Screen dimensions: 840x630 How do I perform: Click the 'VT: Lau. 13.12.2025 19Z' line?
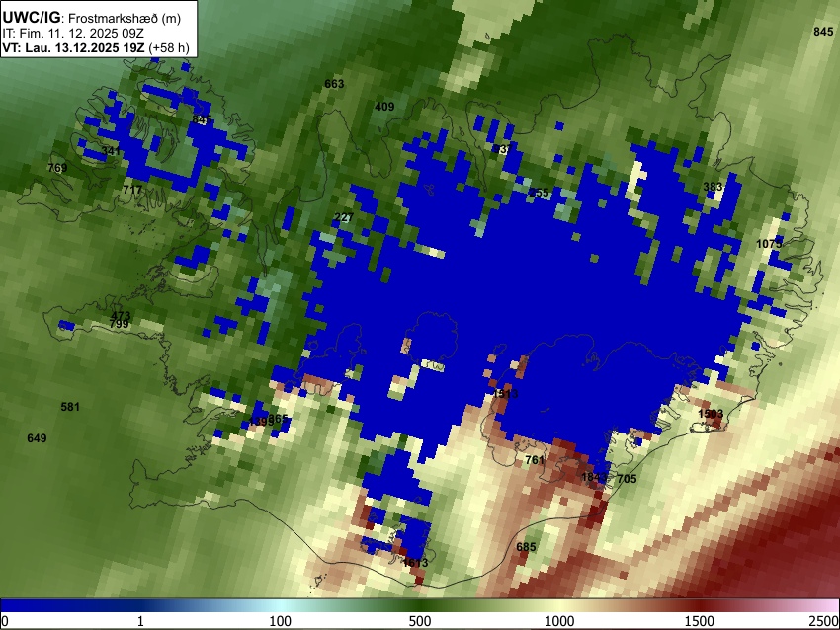pyautogui.click(x=73, y=47)
